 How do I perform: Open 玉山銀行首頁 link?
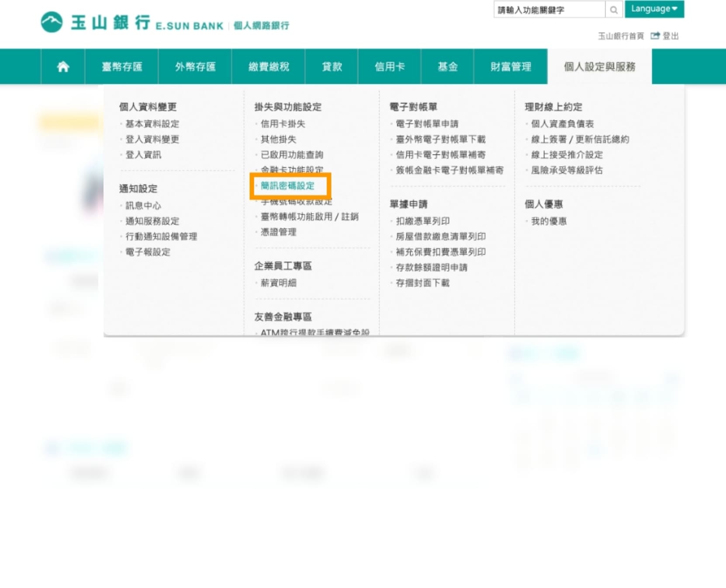tap(621, 36)
